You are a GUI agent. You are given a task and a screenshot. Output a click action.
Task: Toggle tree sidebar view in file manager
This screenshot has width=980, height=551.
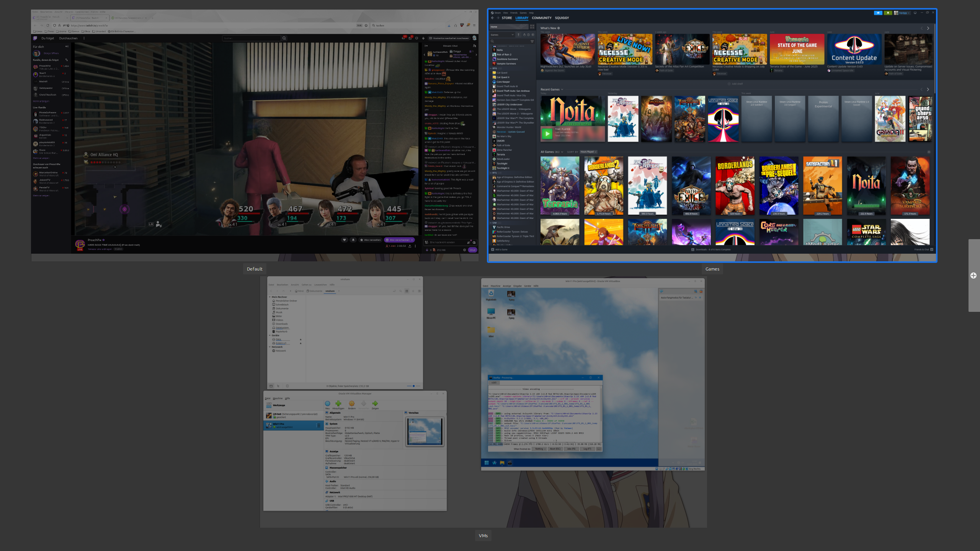coord(278,386)
